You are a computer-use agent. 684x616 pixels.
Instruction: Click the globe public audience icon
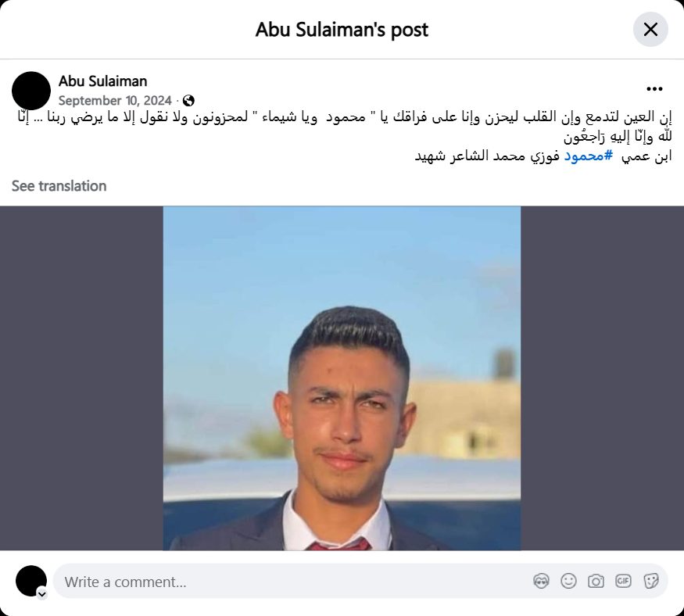point(188,101)
